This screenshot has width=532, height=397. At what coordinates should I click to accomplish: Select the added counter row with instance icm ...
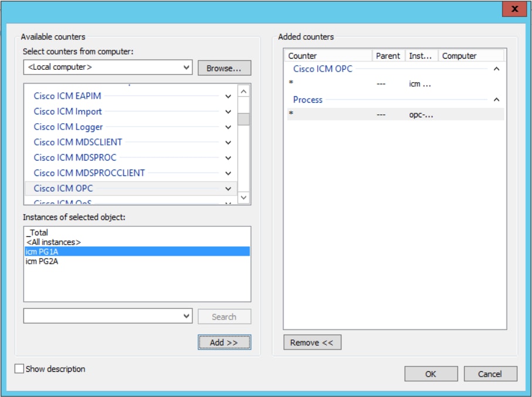[x=395, y=83]
